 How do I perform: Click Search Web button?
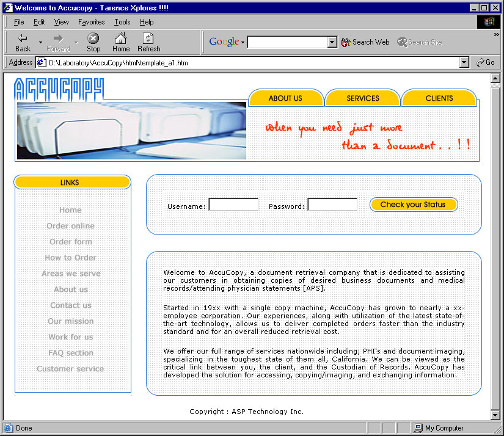click(365, 42)
